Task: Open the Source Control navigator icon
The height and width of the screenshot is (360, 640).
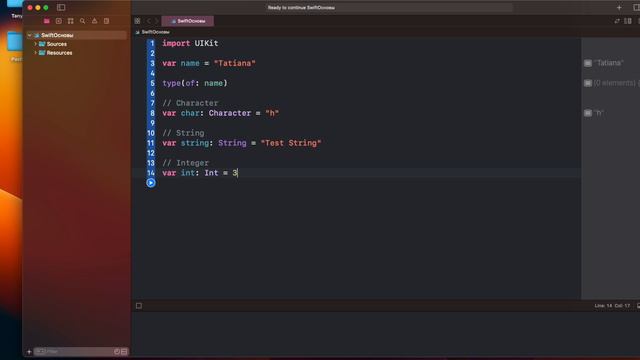Action: point(59,21)
